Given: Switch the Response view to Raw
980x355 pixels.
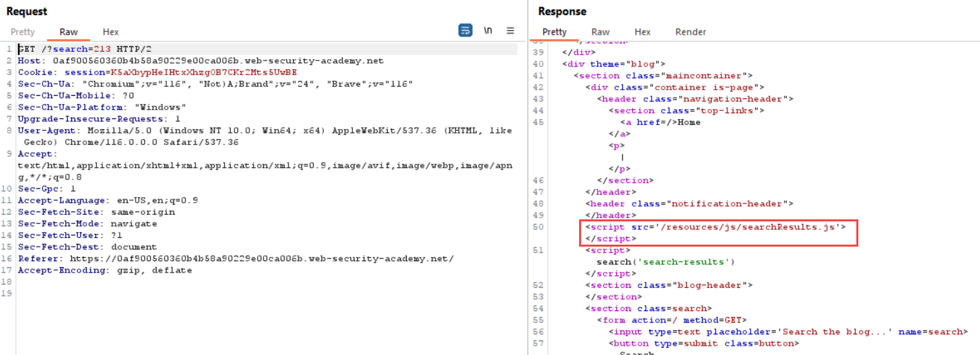Looking at the screenshot, I should [x=600, y=32].
